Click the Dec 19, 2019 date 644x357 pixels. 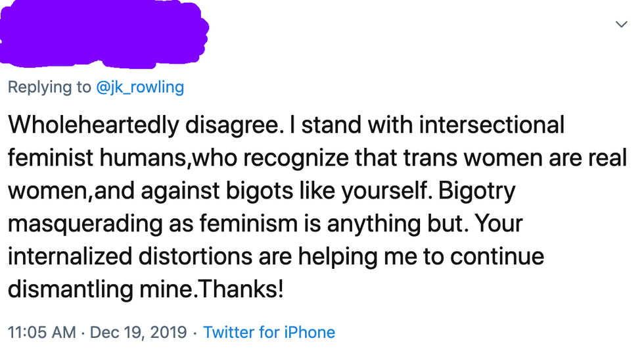(138, 332)
